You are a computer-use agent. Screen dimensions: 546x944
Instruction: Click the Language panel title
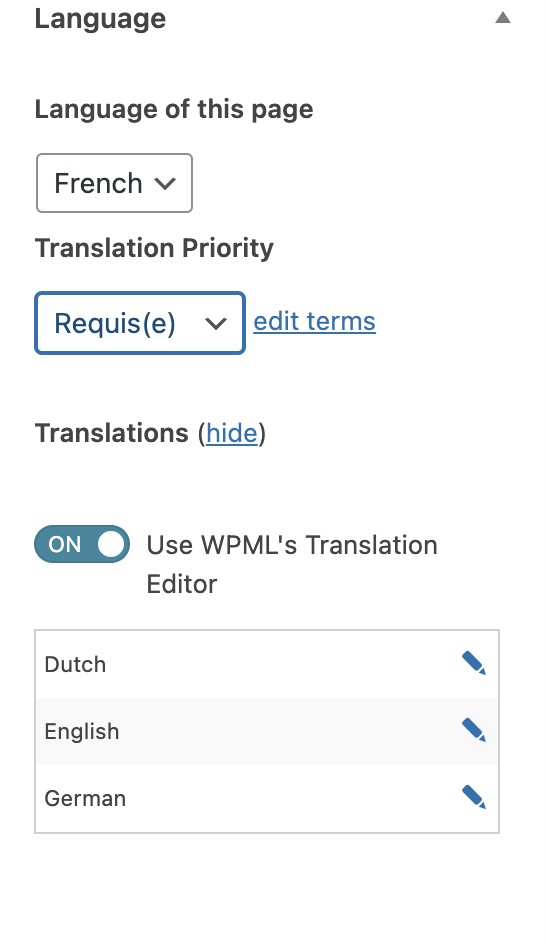100,19
